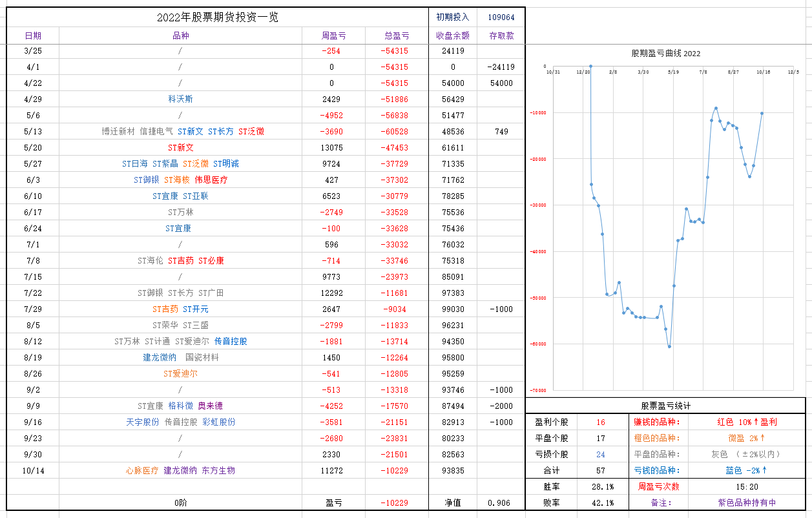812x518 pixels.
Task: Select the weekly profit 12292
Action: [x=333, y=293]
